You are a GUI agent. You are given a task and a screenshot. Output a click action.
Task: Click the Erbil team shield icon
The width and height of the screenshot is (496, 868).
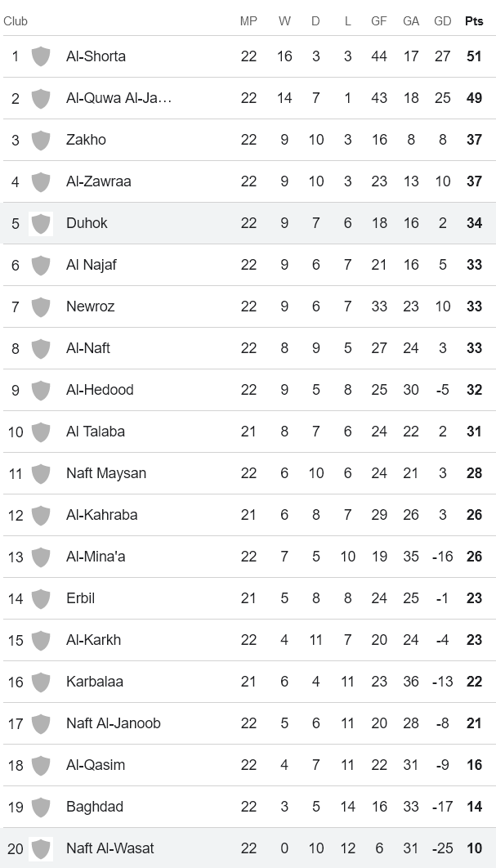[41, 598]
